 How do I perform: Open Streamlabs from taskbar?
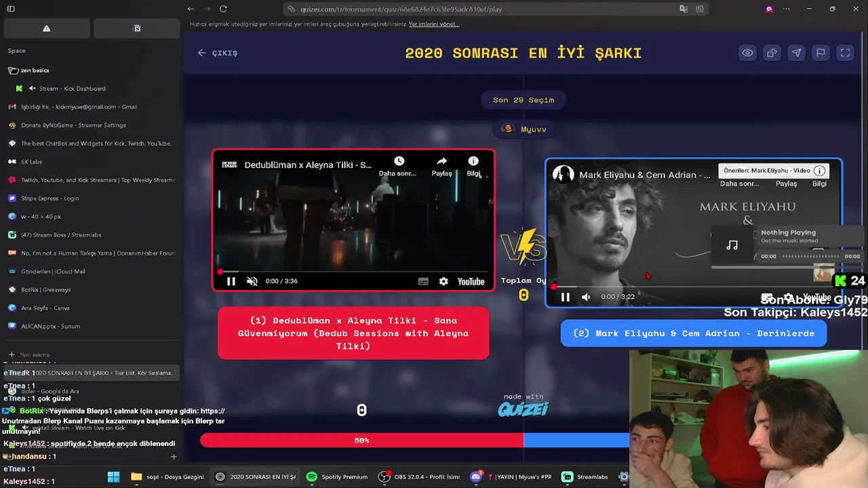tap(585, 476)
